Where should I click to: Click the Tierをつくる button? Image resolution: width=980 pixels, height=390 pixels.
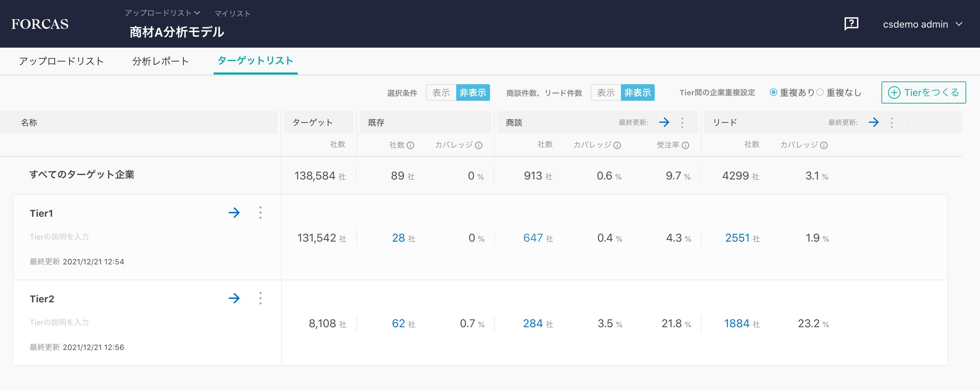point(923,92)
